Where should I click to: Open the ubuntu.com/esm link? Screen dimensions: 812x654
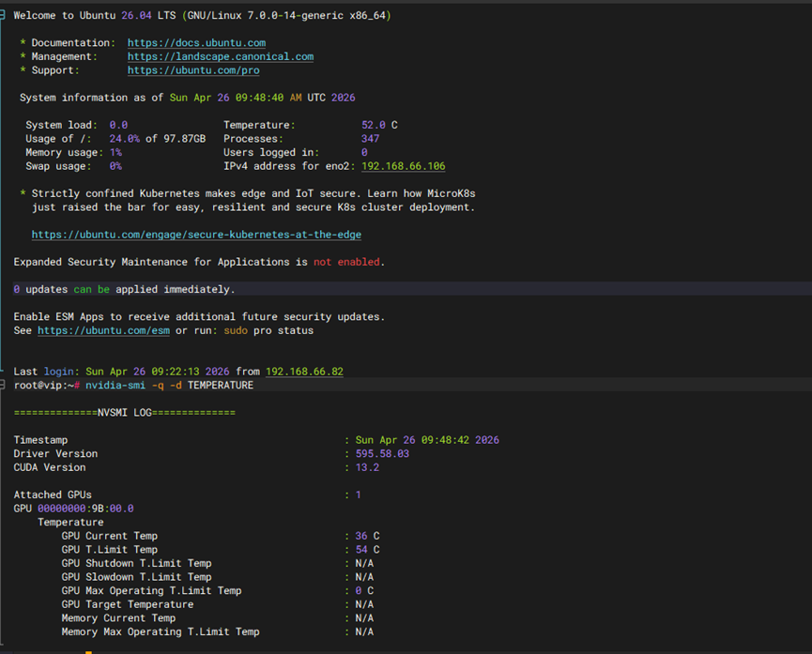coord(103,330)
